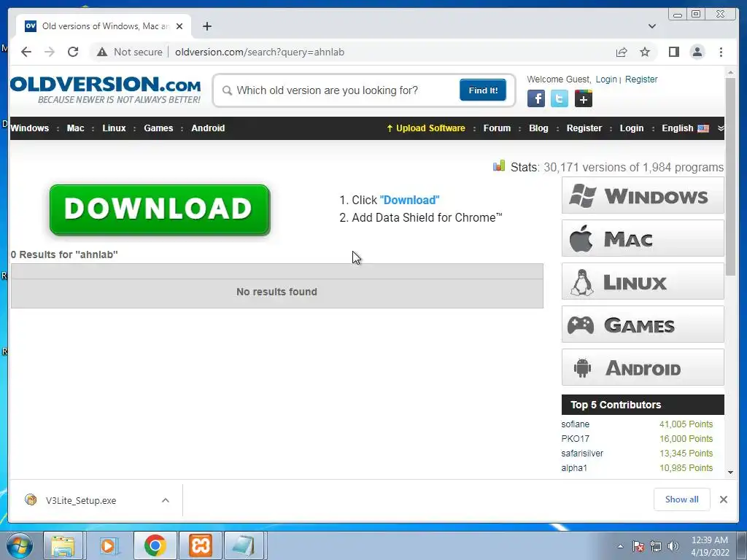This screenshot has width=747, height=560.
Task: Click scrollbar down arrow
Action: tap(730, 472)
